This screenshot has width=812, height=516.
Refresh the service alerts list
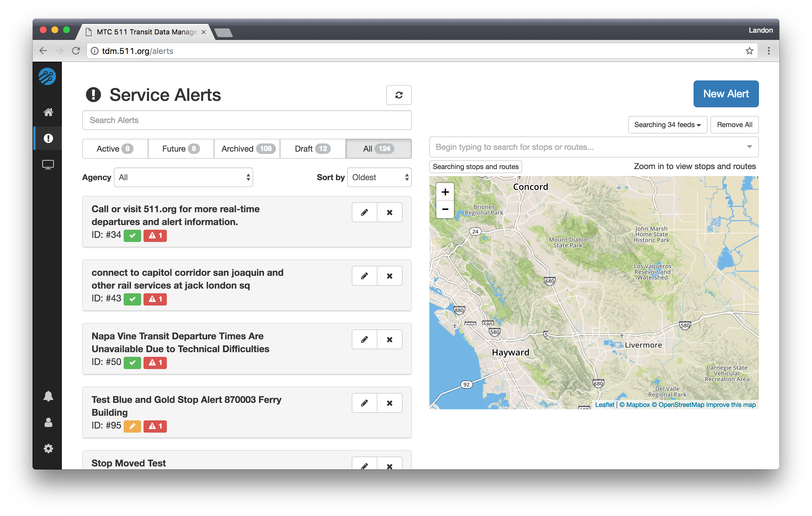pyautogui.click(x=399, y=95)
